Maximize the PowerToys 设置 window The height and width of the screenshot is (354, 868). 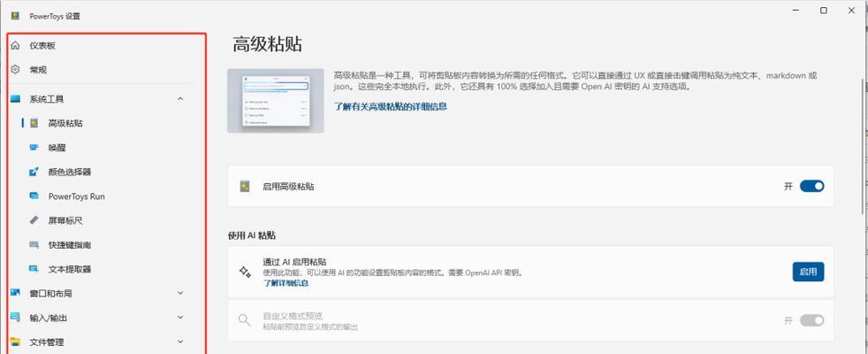(824, 10)
